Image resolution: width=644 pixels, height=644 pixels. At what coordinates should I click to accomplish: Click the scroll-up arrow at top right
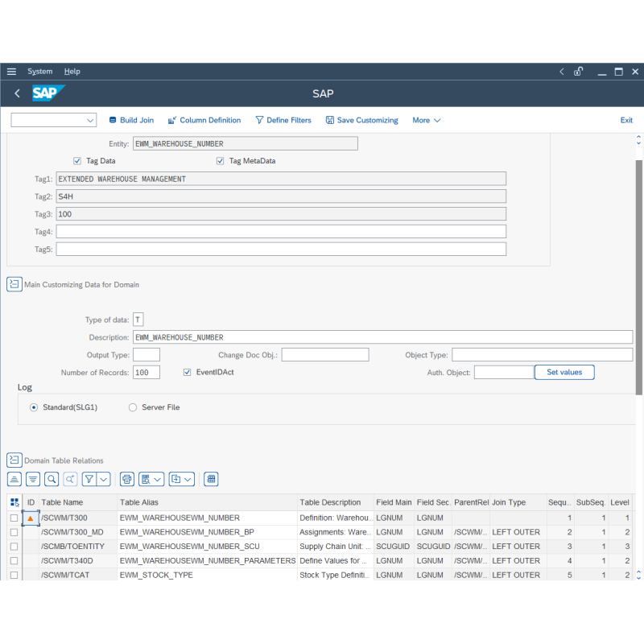click(x=638, y=137)
